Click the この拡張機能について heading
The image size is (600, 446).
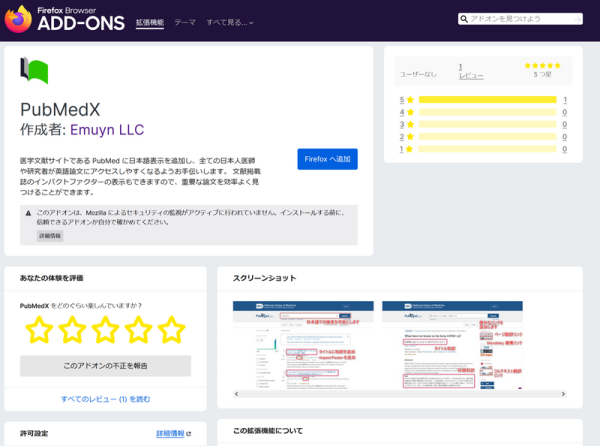(268, 431)
